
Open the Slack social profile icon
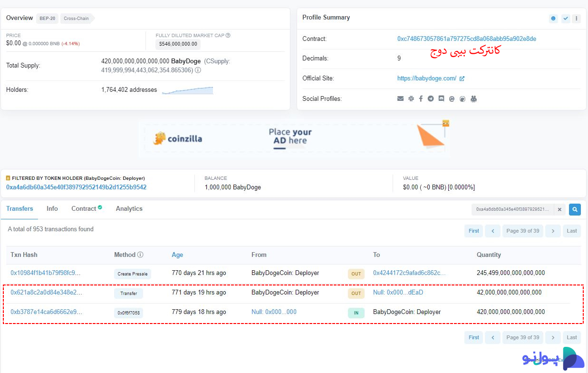[x=411, y=99]
